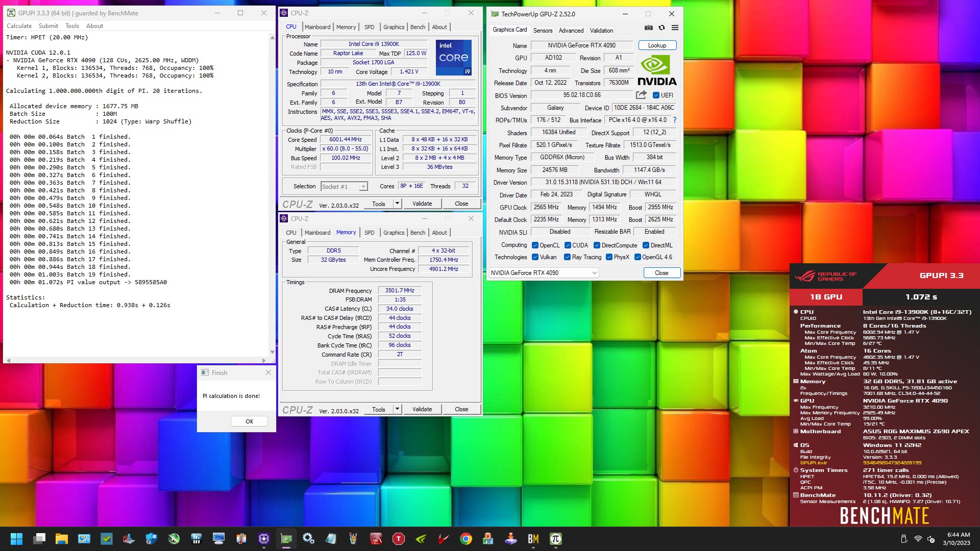Toggle the OpenCL checkbox
The width and height of the screenshot is (980, 551).
(535, 245)
